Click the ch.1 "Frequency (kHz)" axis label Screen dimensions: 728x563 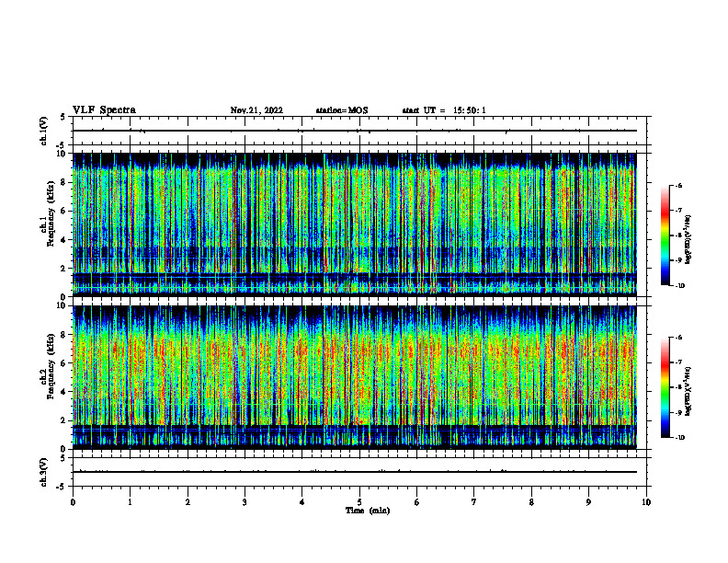click(51, 213)
